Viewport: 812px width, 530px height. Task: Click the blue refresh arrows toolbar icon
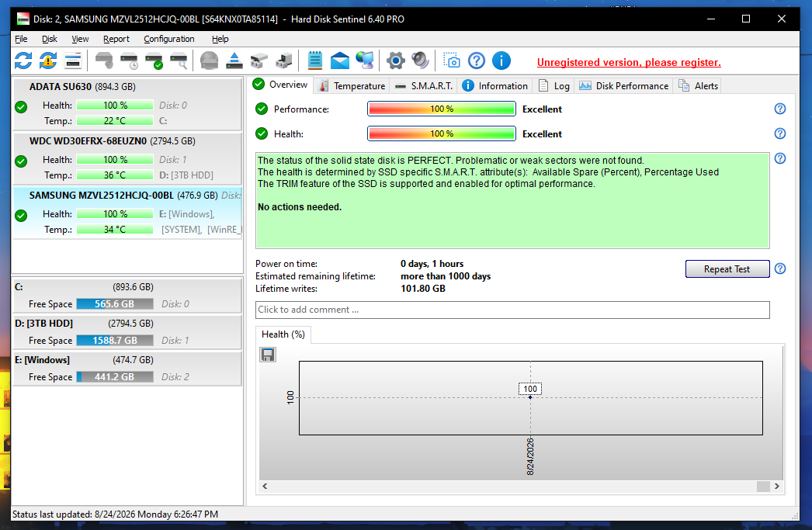(23, 61)
